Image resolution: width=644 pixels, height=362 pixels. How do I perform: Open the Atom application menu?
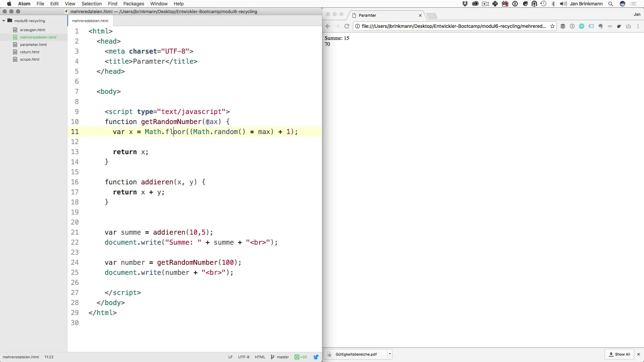coord(24,4)
